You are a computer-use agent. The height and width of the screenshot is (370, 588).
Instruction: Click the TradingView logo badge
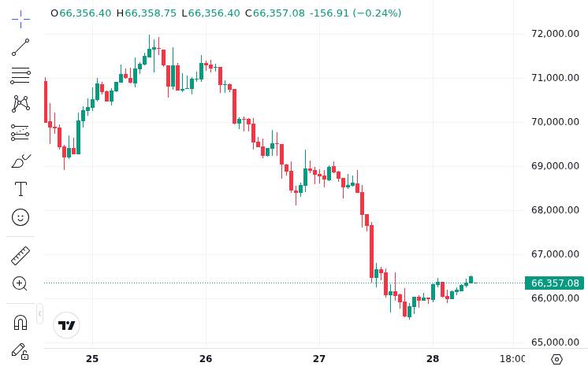[x=67, y=325]
